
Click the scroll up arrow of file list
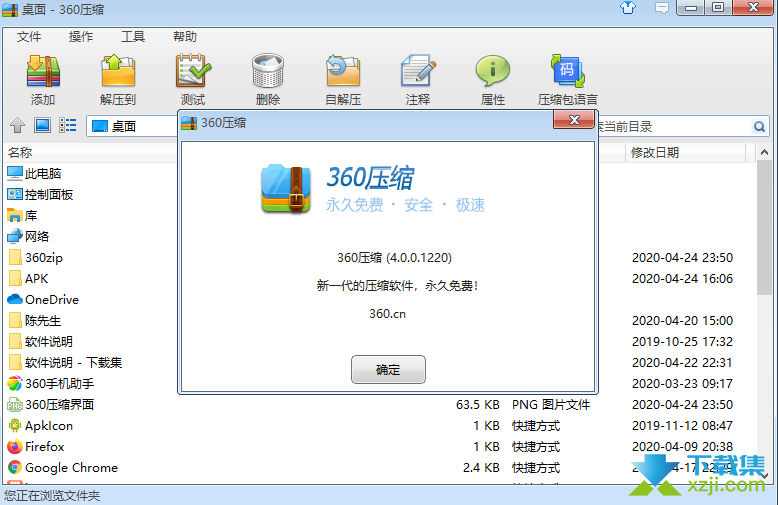(x=765, y=152)
